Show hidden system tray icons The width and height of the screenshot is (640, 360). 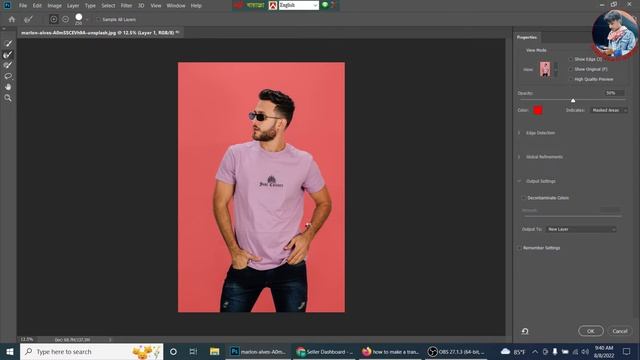[x=535, y=351]
